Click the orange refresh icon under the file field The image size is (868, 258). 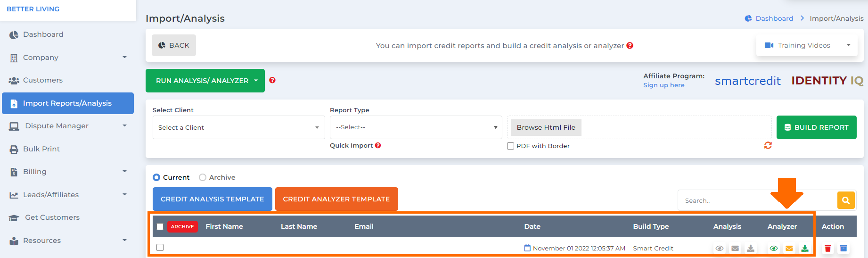click(x=768, y=145)
